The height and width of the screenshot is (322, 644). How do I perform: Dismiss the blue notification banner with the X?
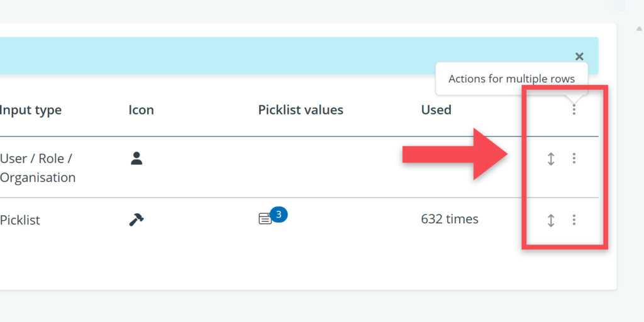point(579,57)
